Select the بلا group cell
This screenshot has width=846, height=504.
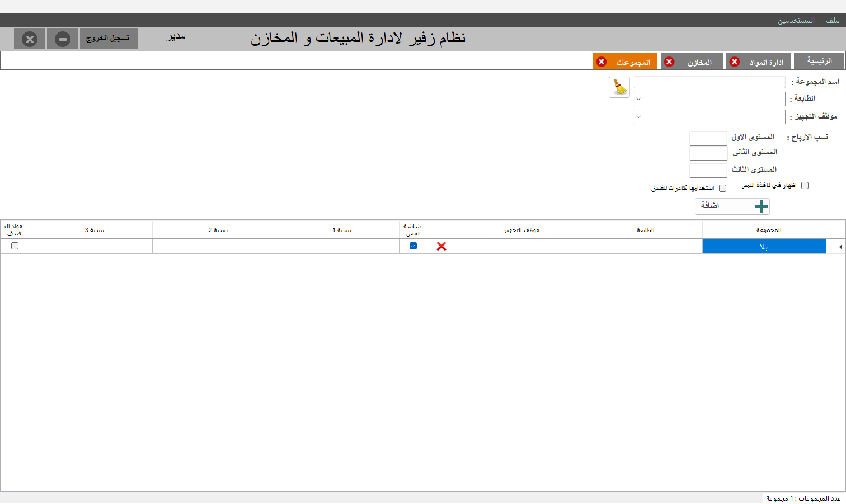coord(764,247)
